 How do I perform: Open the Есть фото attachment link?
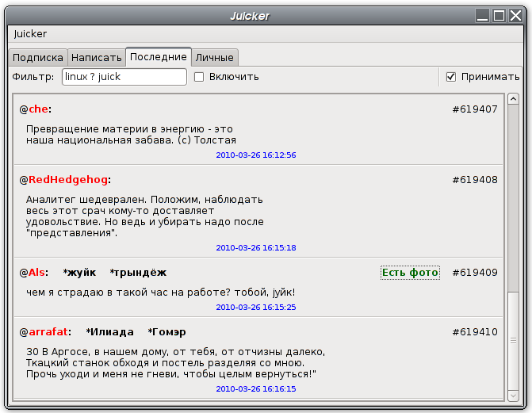coord(410,273)
